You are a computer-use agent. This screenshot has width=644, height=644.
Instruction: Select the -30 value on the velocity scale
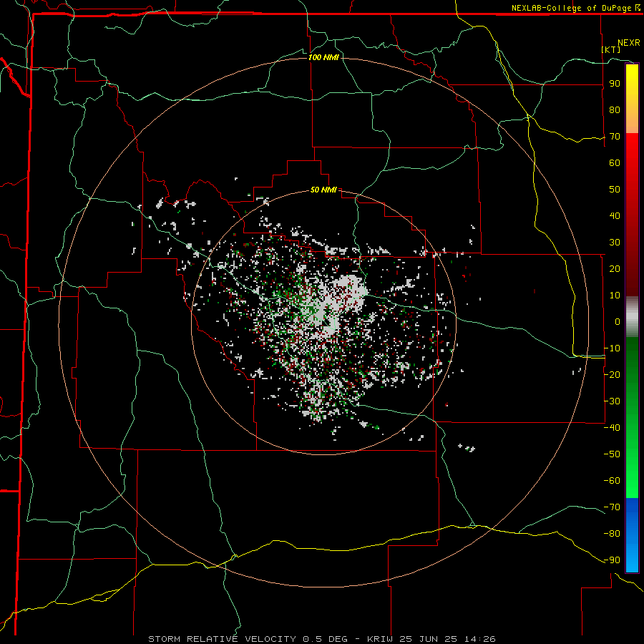(612, 401)
